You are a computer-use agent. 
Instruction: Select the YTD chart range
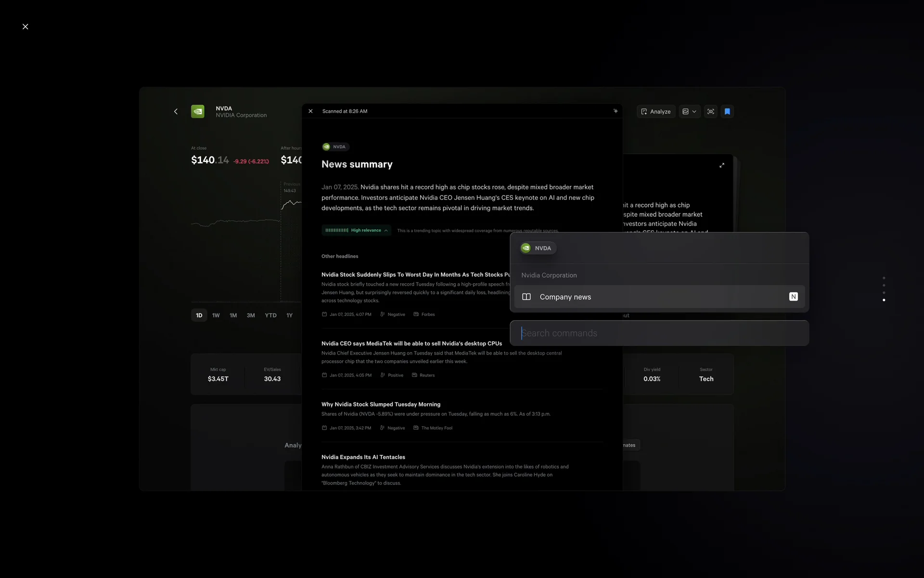[x=270, y=315]
